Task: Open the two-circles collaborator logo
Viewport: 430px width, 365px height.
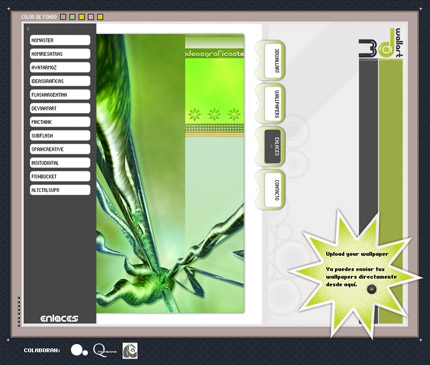Action: [79, 351]
